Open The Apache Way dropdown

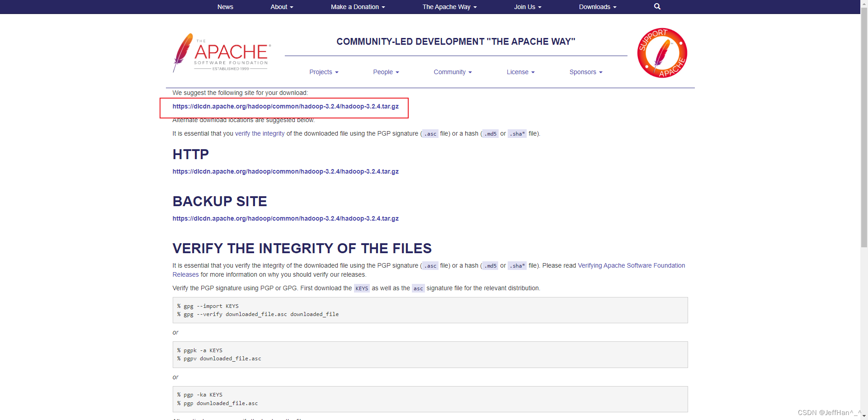click(x=449, y=7)
